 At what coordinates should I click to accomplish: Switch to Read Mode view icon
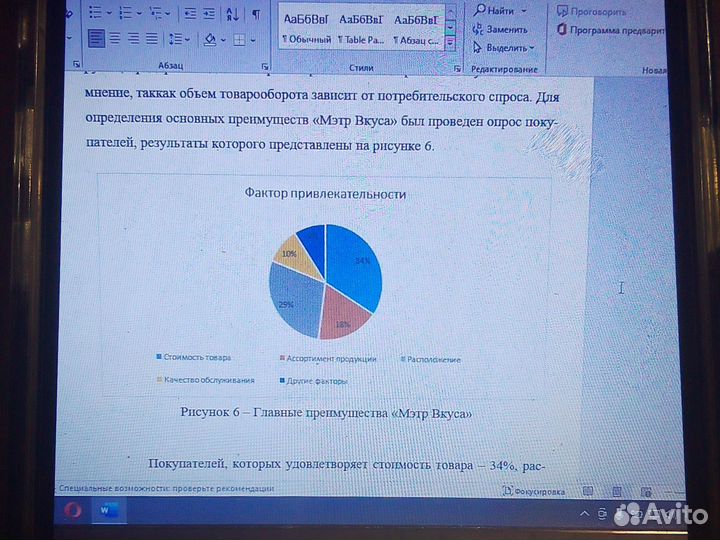[x=588, y=491]
